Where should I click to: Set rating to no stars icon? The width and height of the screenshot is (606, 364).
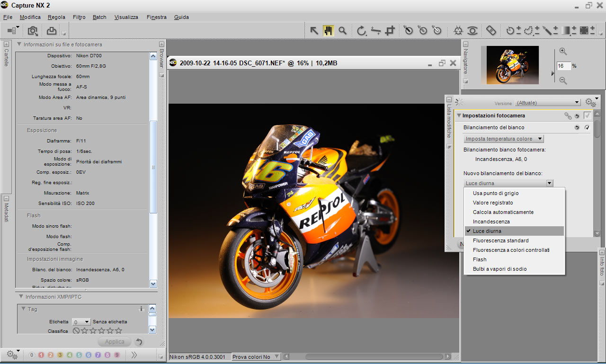click(x=76, y=331)
